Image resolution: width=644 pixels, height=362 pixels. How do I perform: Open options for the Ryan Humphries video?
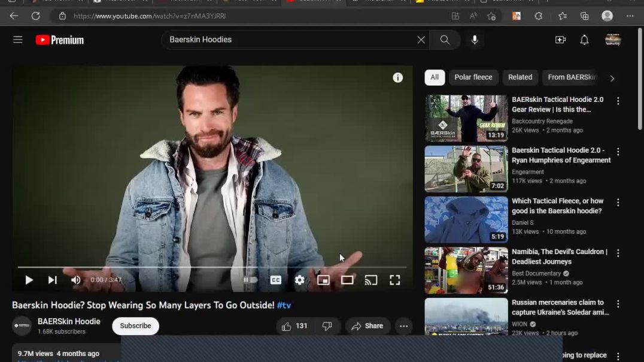[x=618, y=152]
